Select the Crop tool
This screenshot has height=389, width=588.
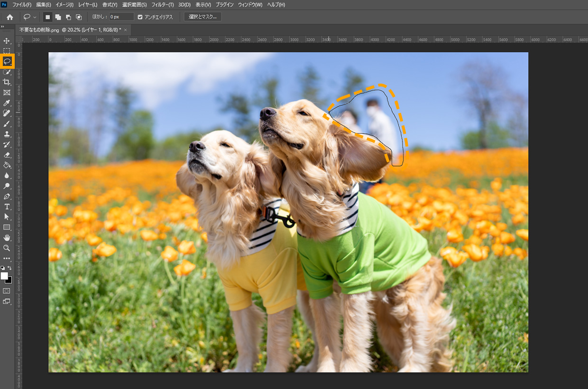click(7, 82)
